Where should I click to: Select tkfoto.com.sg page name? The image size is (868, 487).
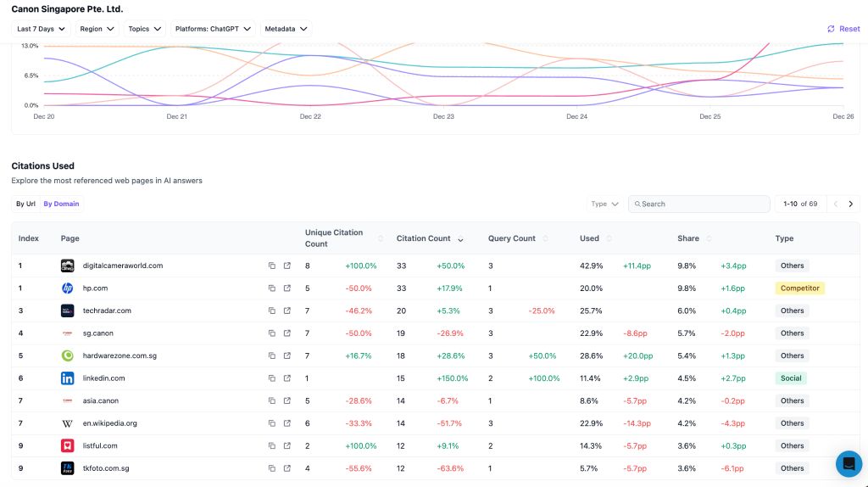click(x=106, y=468)
